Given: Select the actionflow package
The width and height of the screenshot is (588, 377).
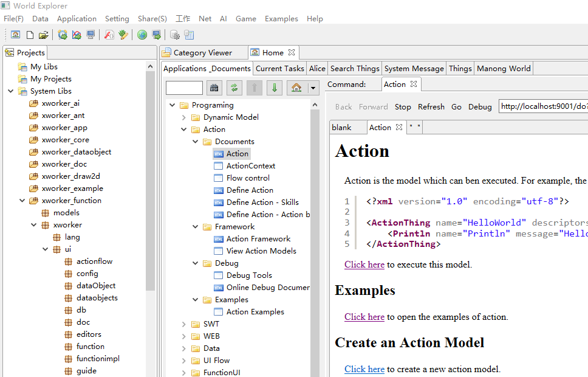Looking at the screenshot, I should 95,261.
